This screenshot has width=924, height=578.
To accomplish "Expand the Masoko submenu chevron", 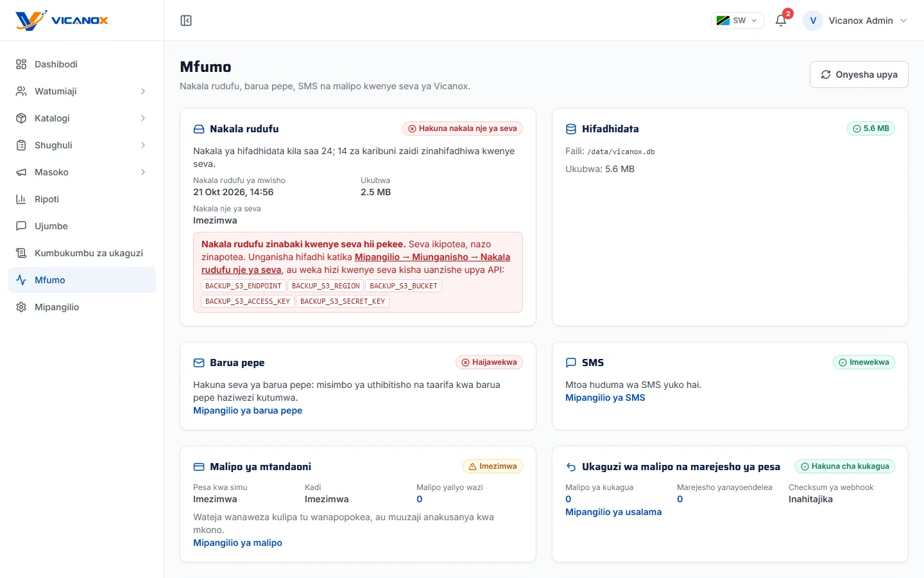I will tap(143, 172).
